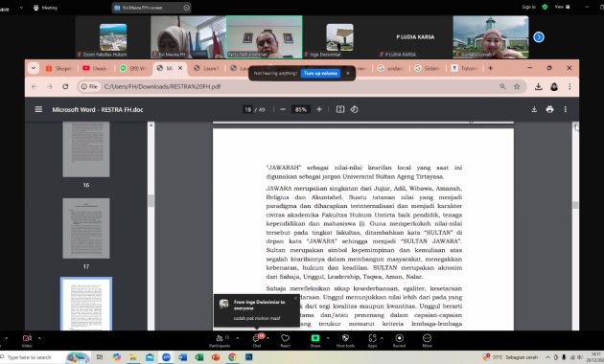Click the Turn up volume button

pyautogui.click(x=320, y=73)
